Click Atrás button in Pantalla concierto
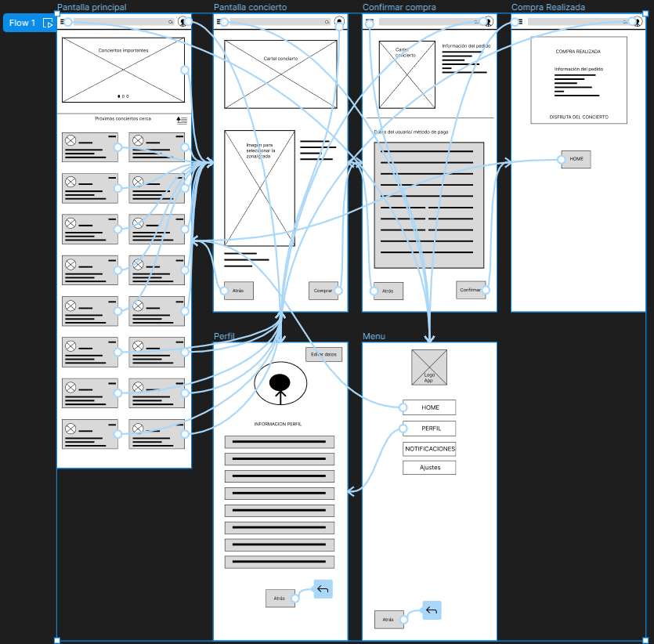The image size is (654, 644). click(x=238, y=291)
